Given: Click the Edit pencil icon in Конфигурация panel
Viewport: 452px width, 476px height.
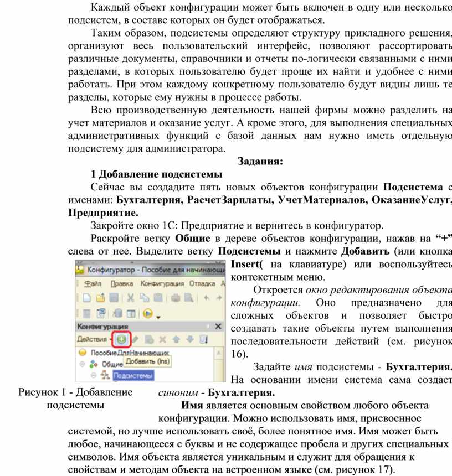Looking at the screenshot, I should [x=136, y=339].
